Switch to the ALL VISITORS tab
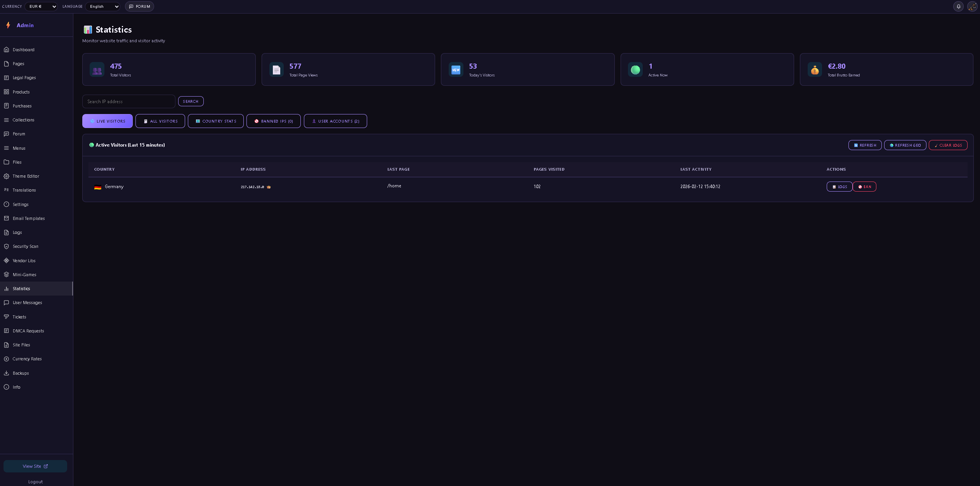 pyautogui.click(x=160, y=121)
